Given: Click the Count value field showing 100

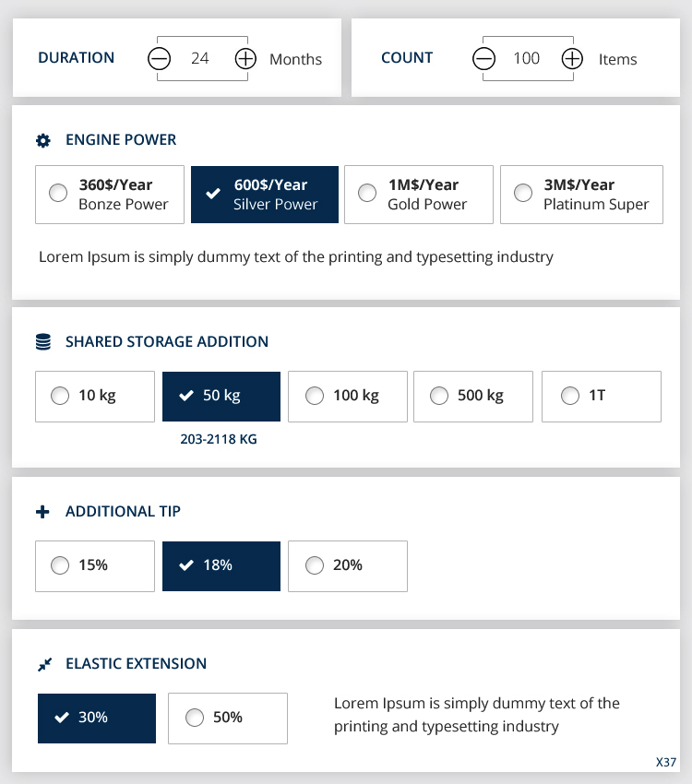Looking at the screenshot, I should [526, 59].
